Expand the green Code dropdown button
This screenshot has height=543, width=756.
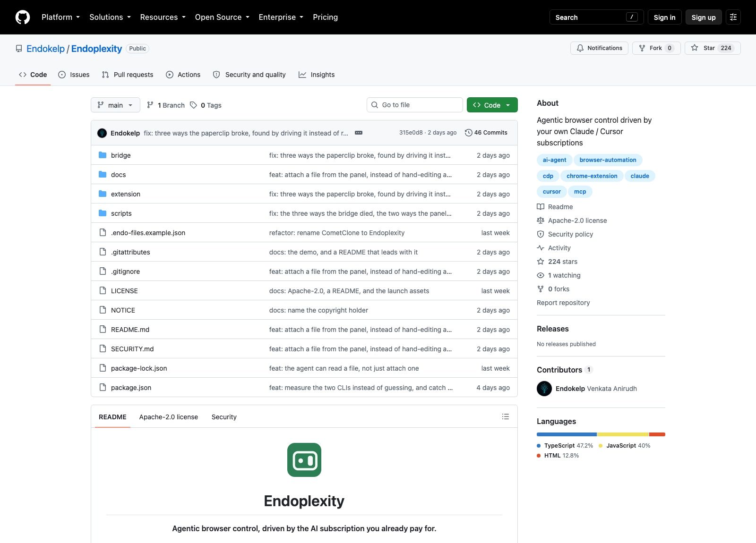click(492, 105)
